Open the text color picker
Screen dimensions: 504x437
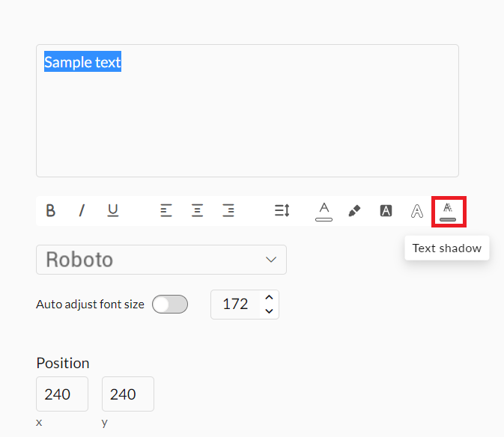coord(324,211)
